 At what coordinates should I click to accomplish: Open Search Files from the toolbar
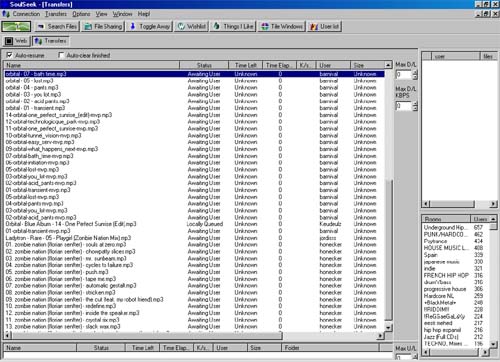pos(57,26)
